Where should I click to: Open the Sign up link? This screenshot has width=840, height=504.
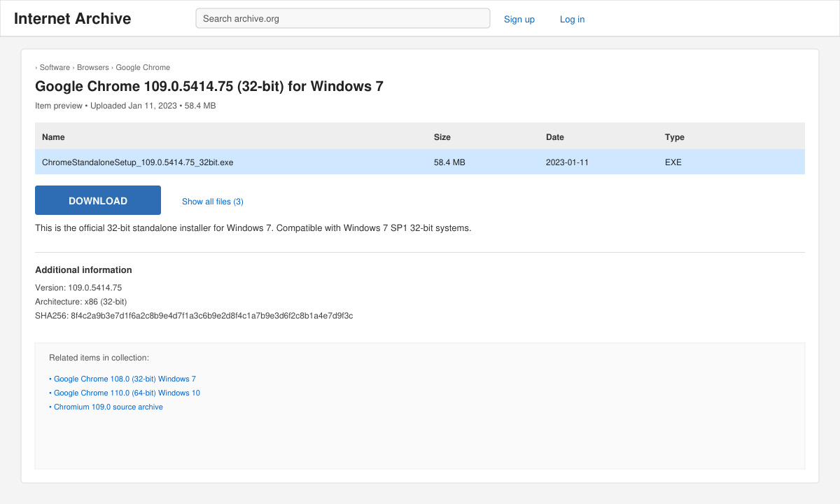[519, 19]
